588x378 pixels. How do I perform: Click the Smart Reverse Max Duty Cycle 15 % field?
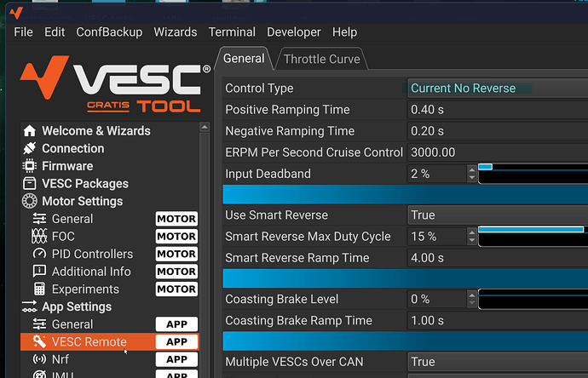coord(437,237)
